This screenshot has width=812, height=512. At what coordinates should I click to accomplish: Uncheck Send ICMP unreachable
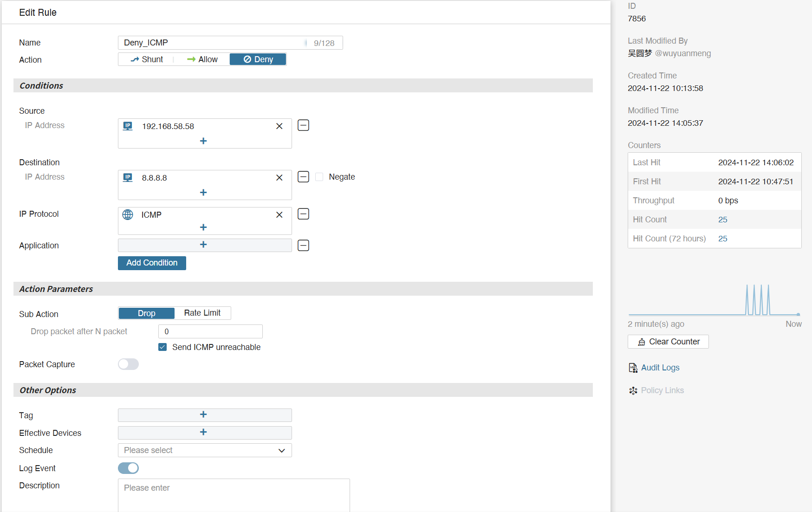tap(162, 347)
